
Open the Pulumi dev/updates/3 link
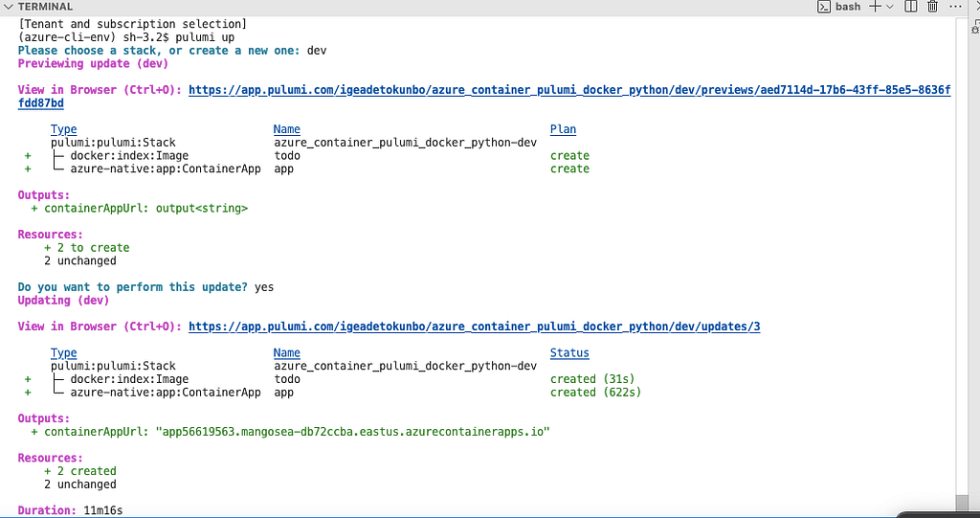coord(475,327)
